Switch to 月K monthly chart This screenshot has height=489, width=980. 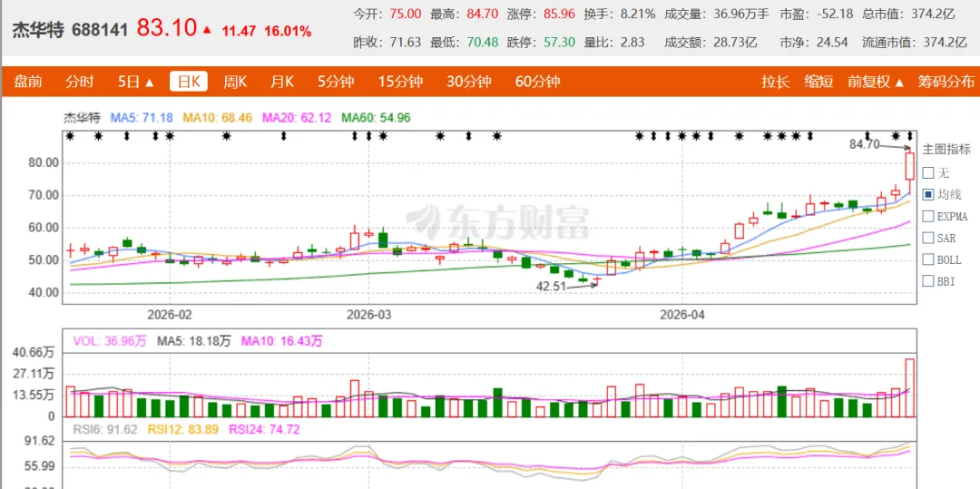(282, 82)
